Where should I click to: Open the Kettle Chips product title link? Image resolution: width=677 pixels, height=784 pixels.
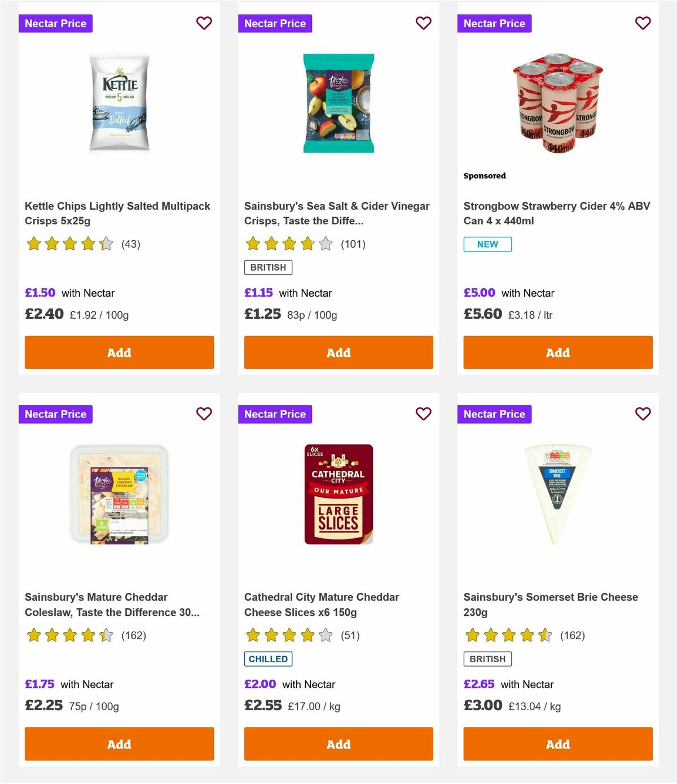pyautogui.click(x=117, y=213)
